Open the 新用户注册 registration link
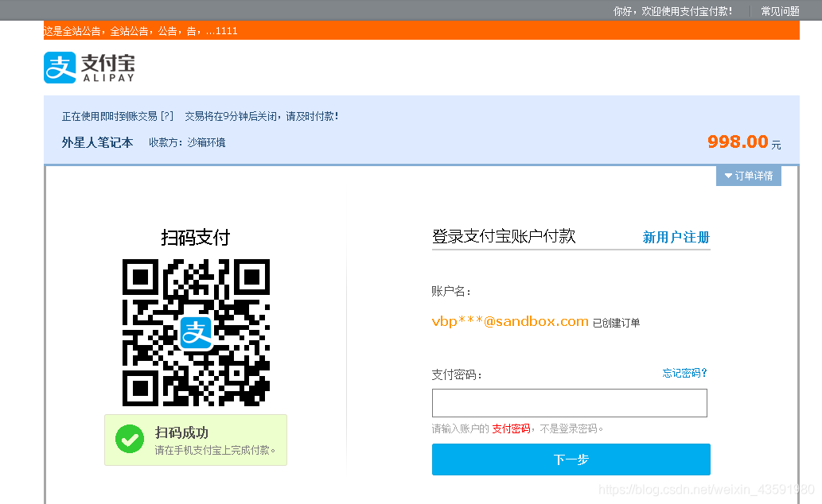 click(676, 237)
